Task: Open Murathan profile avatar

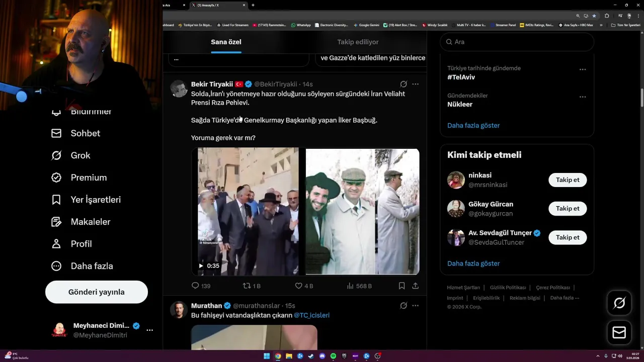Action: [x=179, y=310]
